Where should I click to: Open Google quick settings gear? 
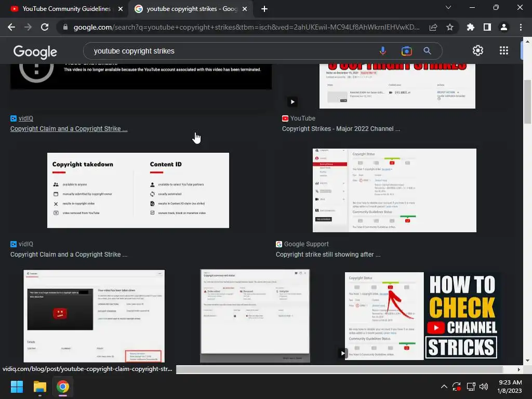pos(478,50)
